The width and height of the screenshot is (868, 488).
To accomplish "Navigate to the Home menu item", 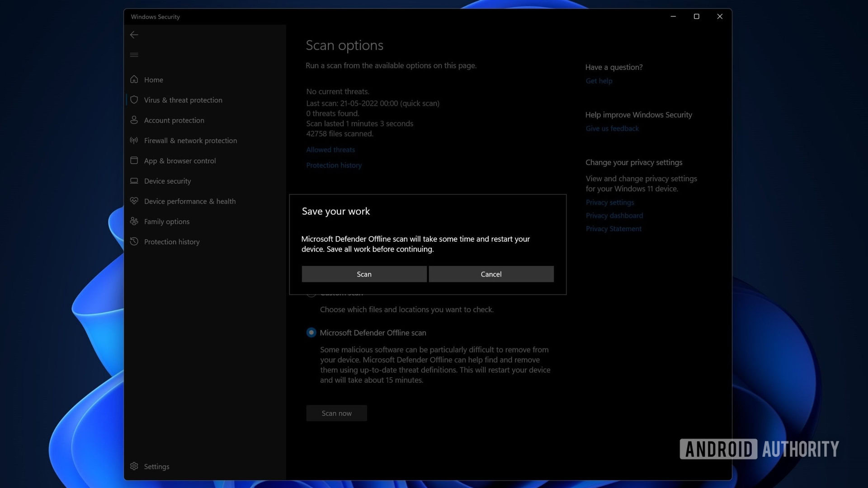I will (154, 79).
